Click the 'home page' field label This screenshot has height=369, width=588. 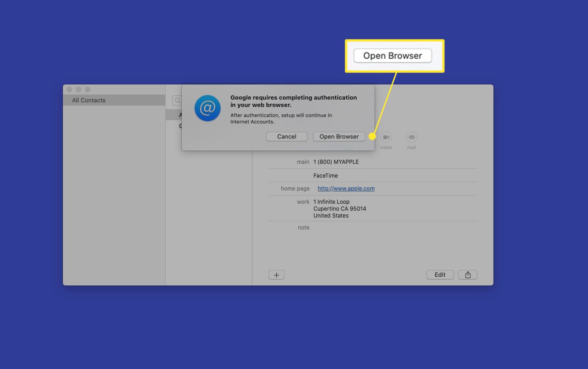[295, 188]
